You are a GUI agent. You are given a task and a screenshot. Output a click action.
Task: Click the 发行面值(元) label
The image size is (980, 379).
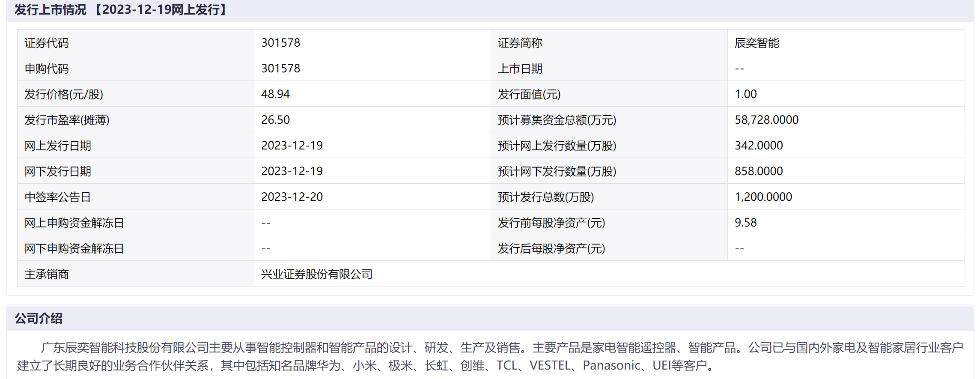529,94
